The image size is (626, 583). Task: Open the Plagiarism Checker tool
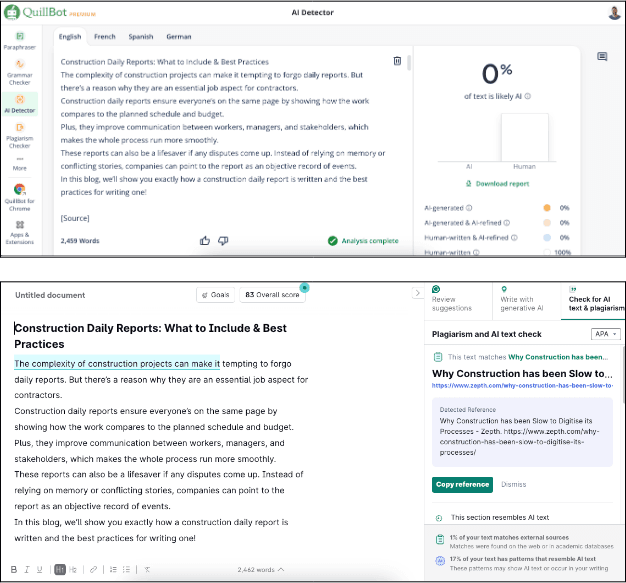point(20,136)
